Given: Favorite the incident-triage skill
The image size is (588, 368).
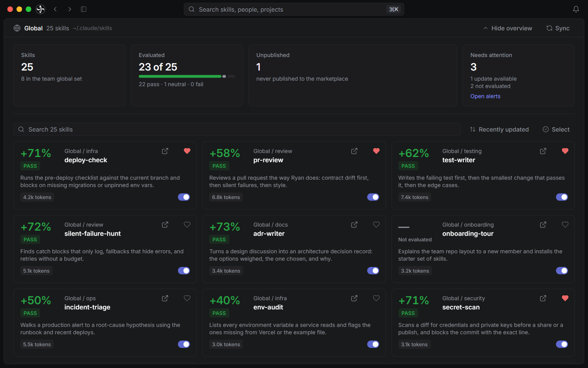Looking at the screenshot, I should pos(187,298).
